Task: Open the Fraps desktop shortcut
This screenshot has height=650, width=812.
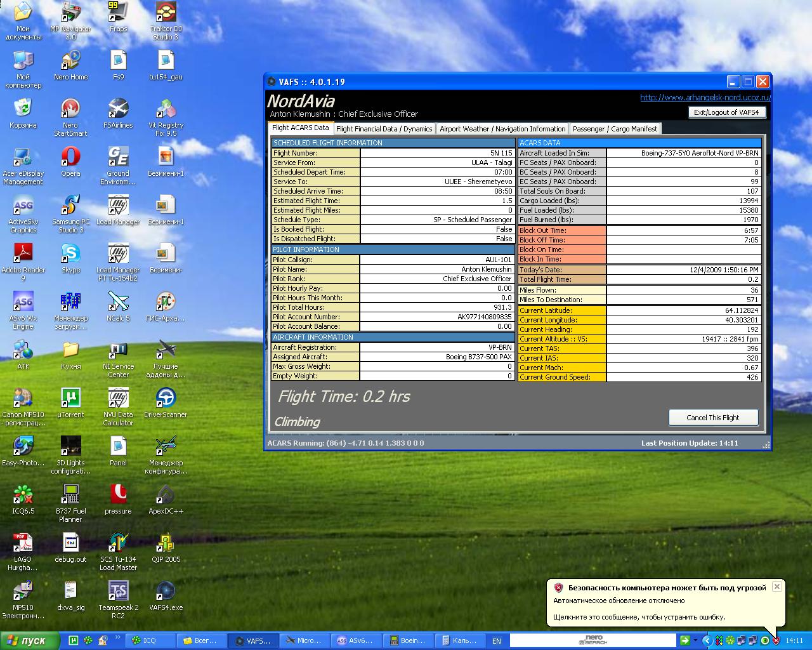Action: tap(118, 17)
